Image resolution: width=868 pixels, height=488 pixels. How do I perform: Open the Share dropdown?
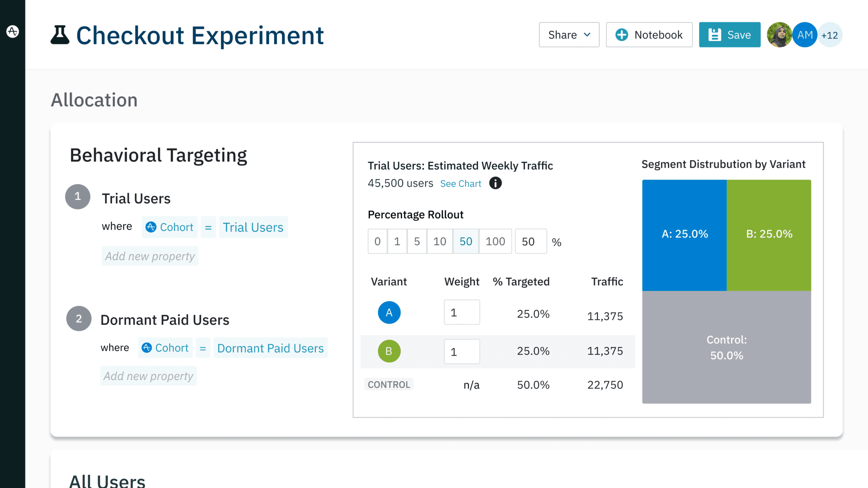coord(569,35)
